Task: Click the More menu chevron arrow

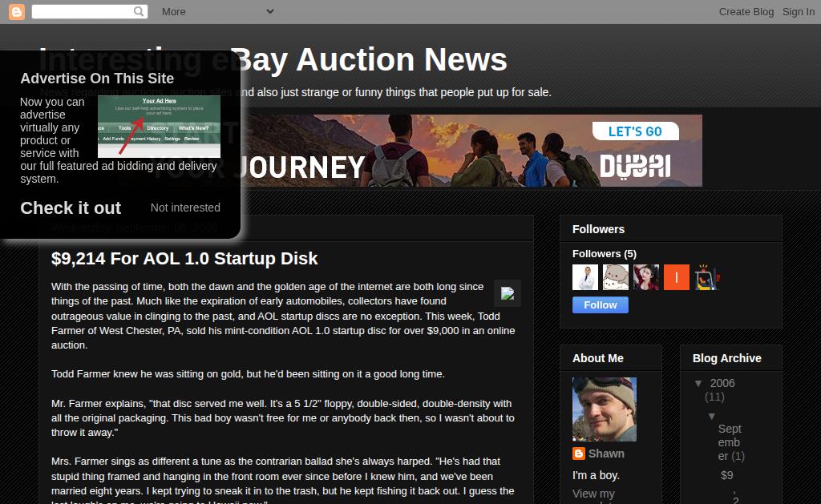Action: (269, 11)
